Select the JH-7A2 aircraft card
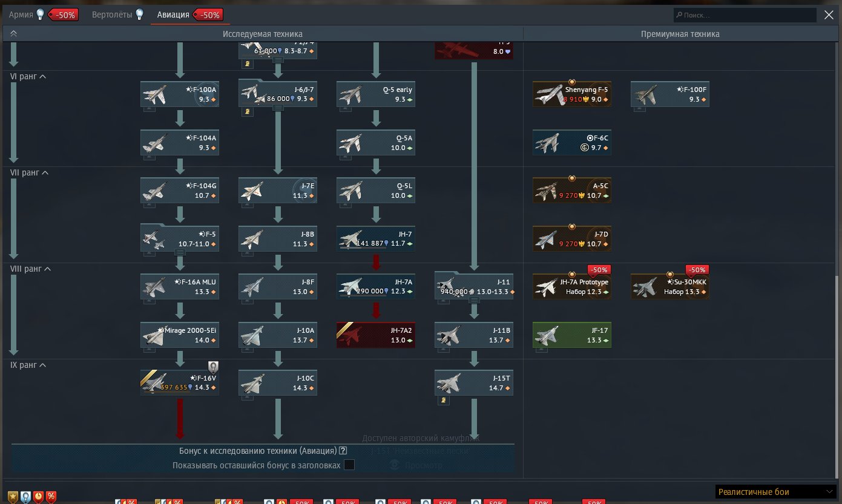The height and width of the screenshot is (504, 842). point(376,335)
